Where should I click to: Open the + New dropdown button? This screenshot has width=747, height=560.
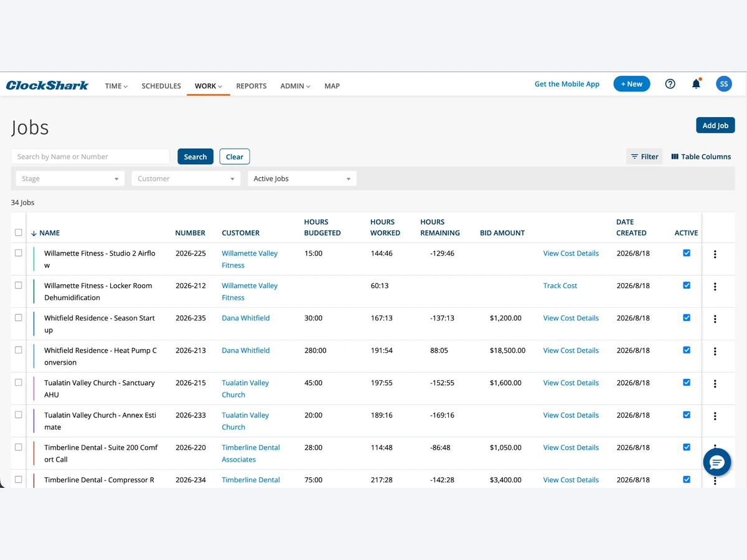click(x=632, y=84)
